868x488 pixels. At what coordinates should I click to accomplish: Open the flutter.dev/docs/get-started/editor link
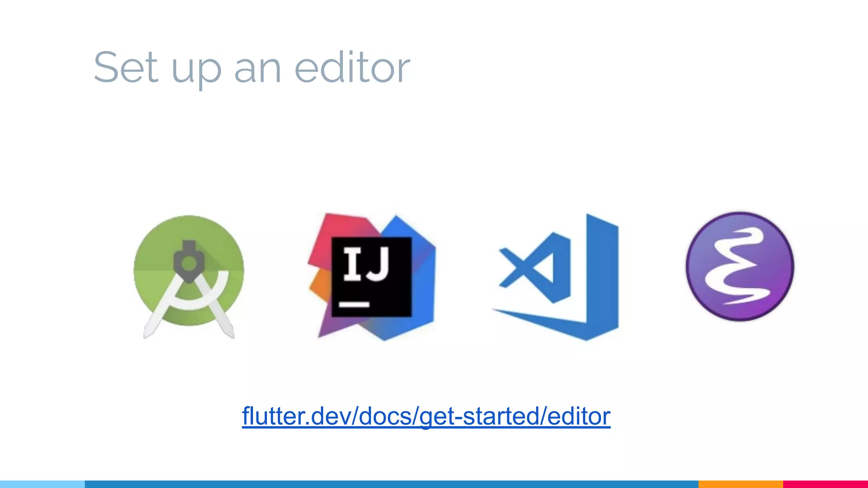point(426,416)
